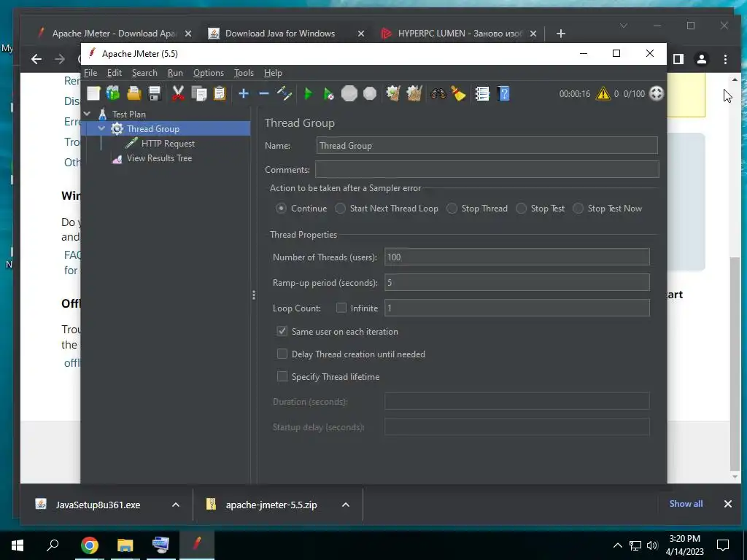Click the Clear results icon
Viewport: 747px width, 560px height.
[x=393, y=93]
